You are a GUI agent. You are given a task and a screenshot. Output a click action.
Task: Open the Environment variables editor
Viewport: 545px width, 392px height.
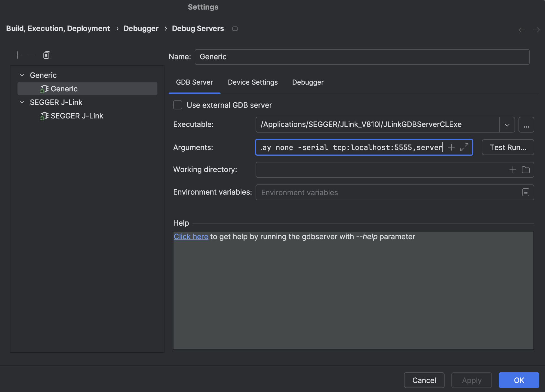[525, 192]
